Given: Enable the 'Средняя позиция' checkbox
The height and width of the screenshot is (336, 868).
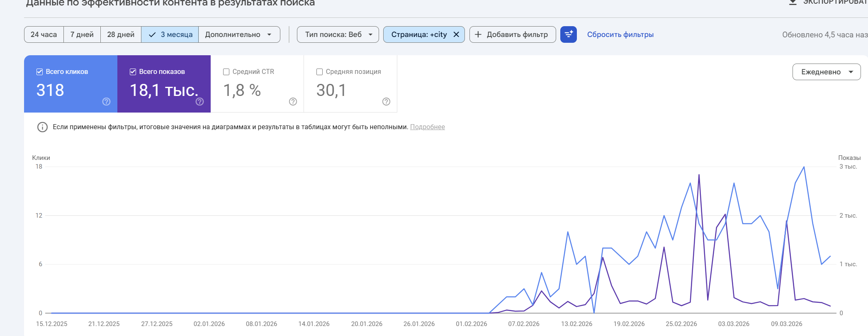Looking at the screenshot, I should (x=320, y=72).
